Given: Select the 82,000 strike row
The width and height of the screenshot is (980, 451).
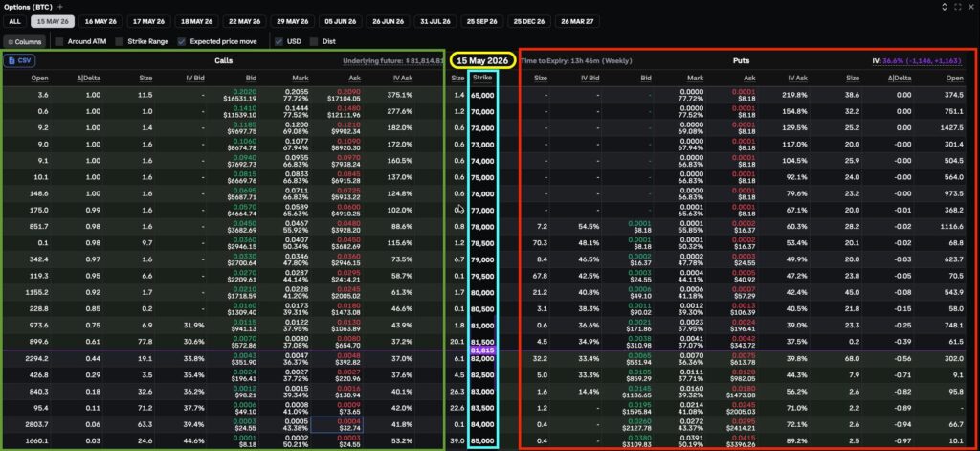Looking at the screenshot, I should tap(490, 359).
